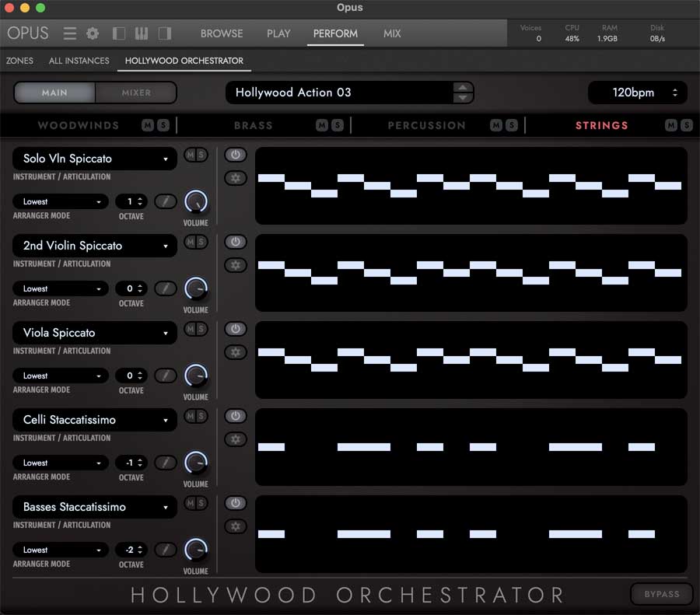
Task: Toggle the keyboard panel icon
Action: [x=141, y=33]
